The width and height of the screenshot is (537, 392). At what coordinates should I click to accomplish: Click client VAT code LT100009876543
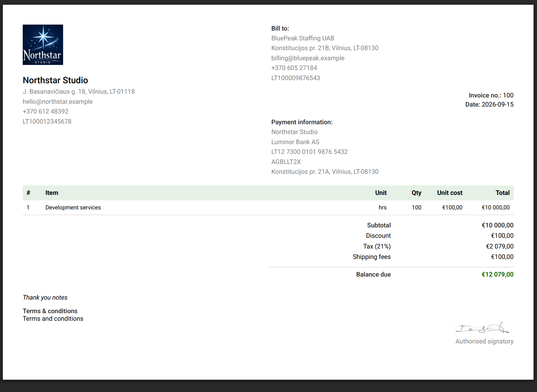tap(296, 78)
